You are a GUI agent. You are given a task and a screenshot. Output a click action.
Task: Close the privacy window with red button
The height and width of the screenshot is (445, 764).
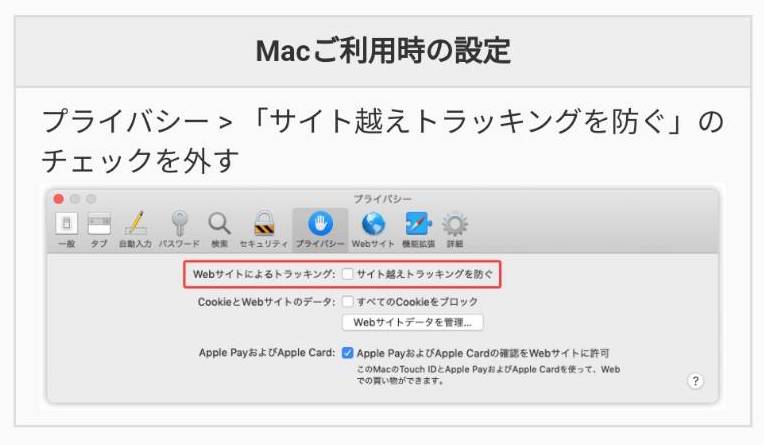coord(58,199)
